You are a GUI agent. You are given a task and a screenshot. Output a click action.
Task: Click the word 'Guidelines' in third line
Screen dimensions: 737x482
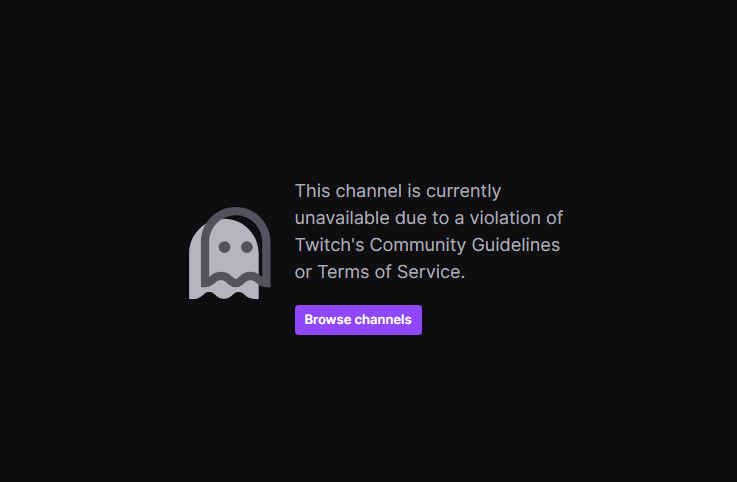point(516,245)
